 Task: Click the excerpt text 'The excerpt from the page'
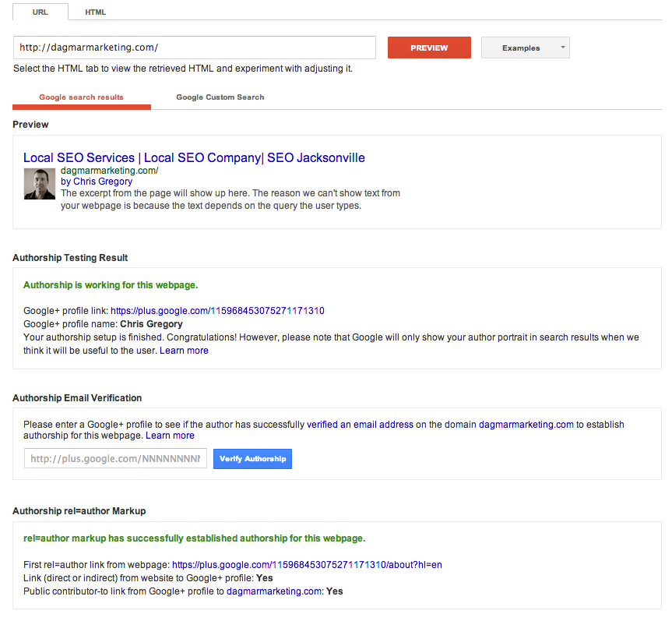click(x=230, y=199)
